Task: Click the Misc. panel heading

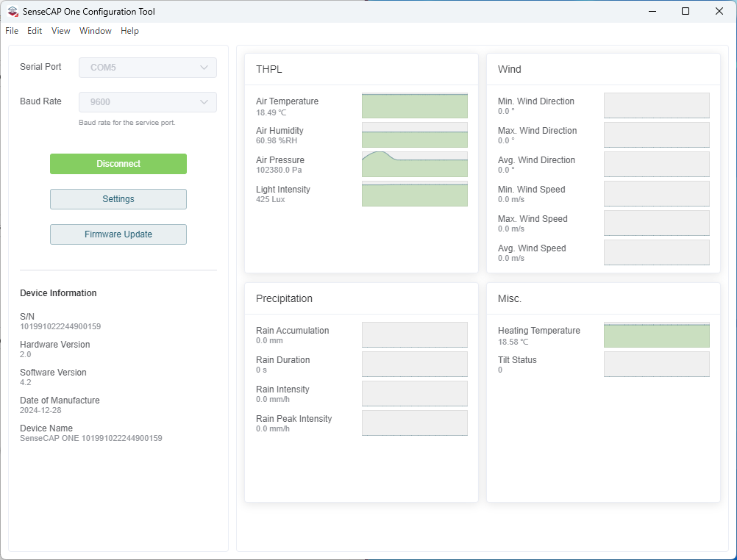Action: [x=510, y=298]
